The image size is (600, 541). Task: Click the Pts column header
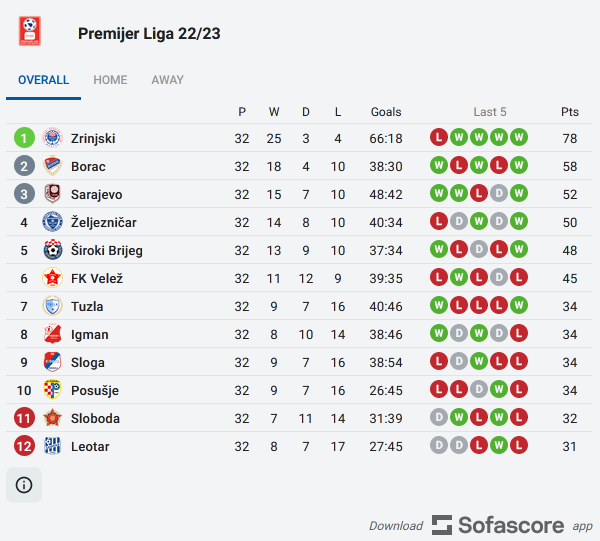tap(570, 112)
